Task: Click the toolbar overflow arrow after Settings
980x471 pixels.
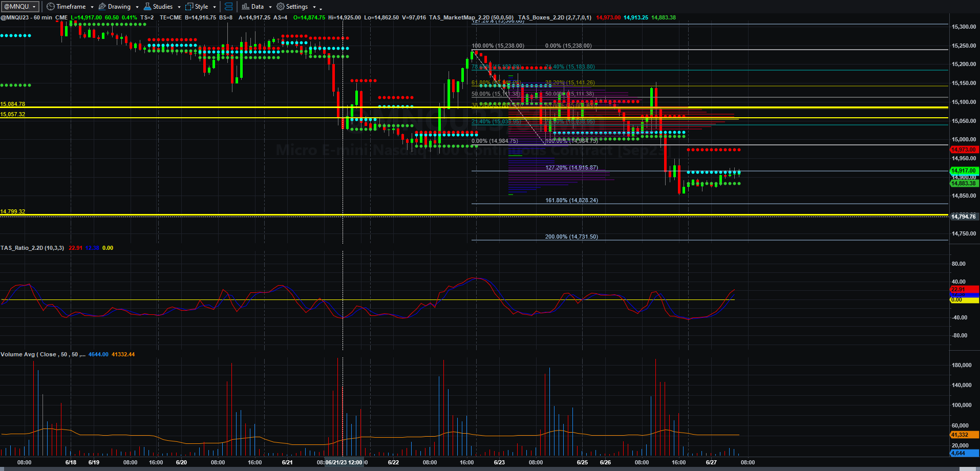Action: click(321, 8)
